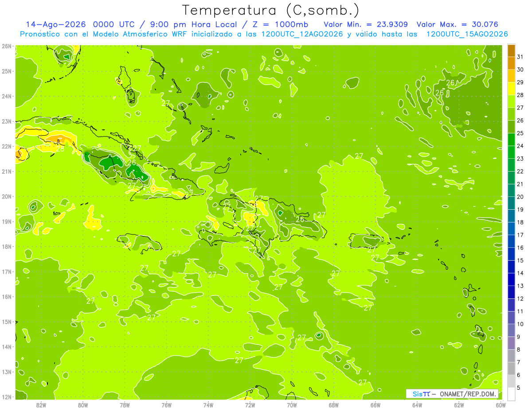Click legend swatch between 23 and 24
532x411 pixels.
[511, 152]
